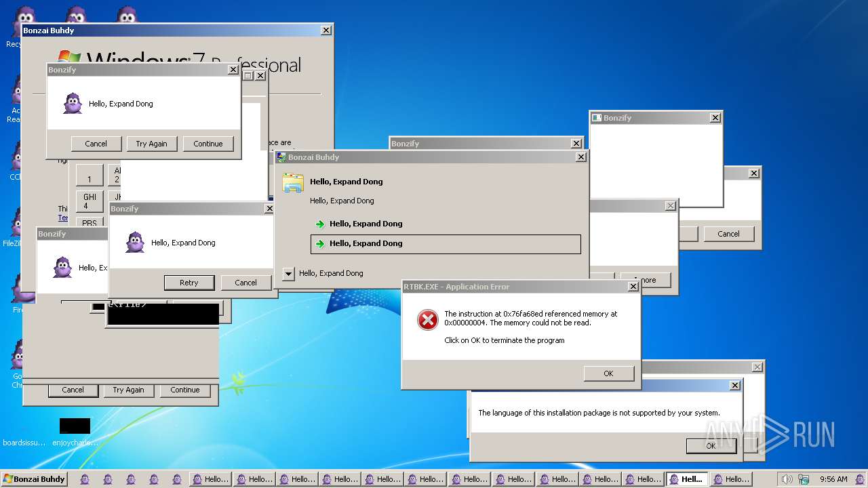This screenshot has height=488, width=868.
Task: Click Cancel in the bottom-left window
Action: [x=73, y=390]
